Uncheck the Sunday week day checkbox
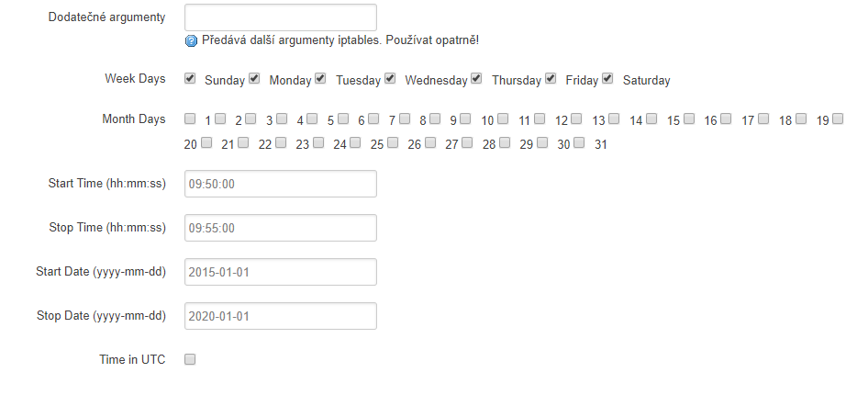This screenshot has width=868, height=395. point(190,78)
